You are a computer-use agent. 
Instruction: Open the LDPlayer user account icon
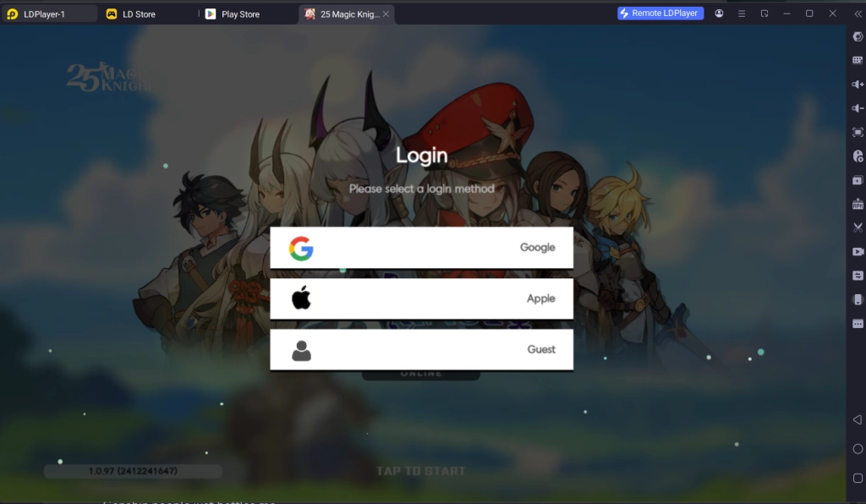(x=719, y=14)
